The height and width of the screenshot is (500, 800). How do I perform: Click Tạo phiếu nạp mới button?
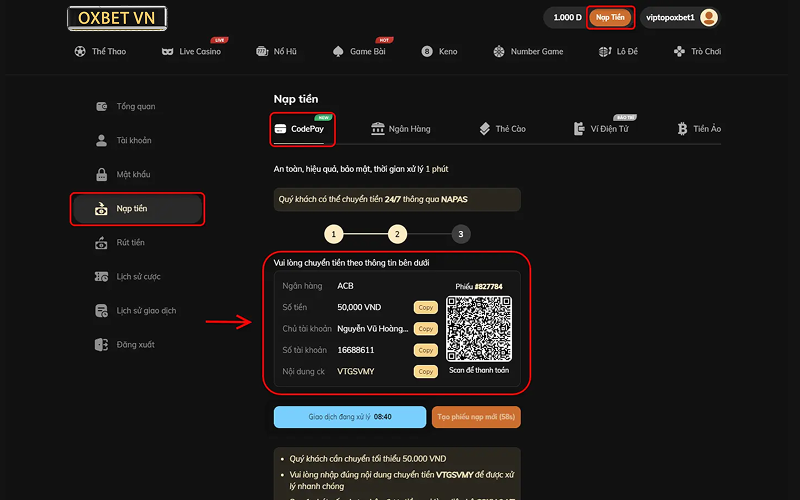(x=476, y=417)
